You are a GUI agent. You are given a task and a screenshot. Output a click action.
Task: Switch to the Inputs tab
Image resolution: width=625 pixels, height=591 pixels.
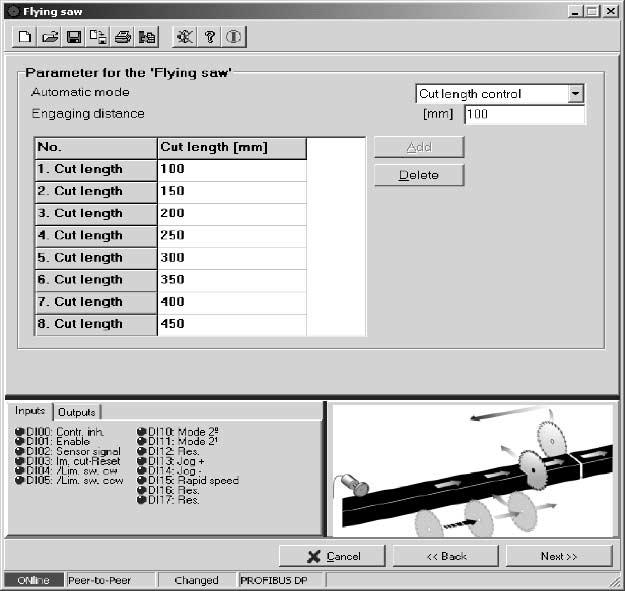tap(30, 410)
